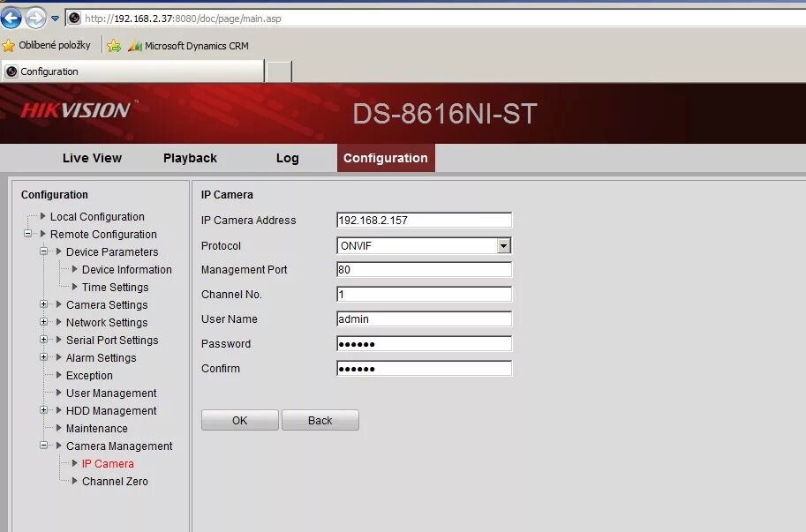This screenshot has width=806, height=532.
Task: Expand the Alarm Settings node
Action: tap(43, 357)
